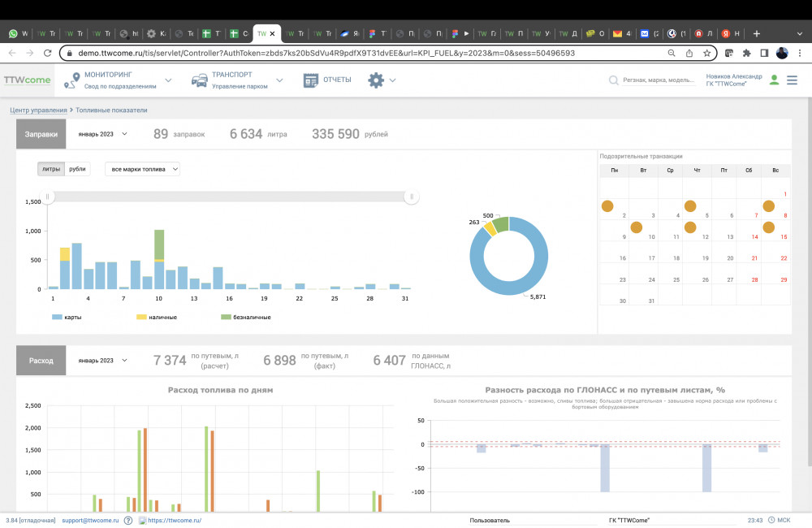Viewport: 812px width, 528px height.
Task: Open the hamburger menu icon
Action: click(792, 80)
